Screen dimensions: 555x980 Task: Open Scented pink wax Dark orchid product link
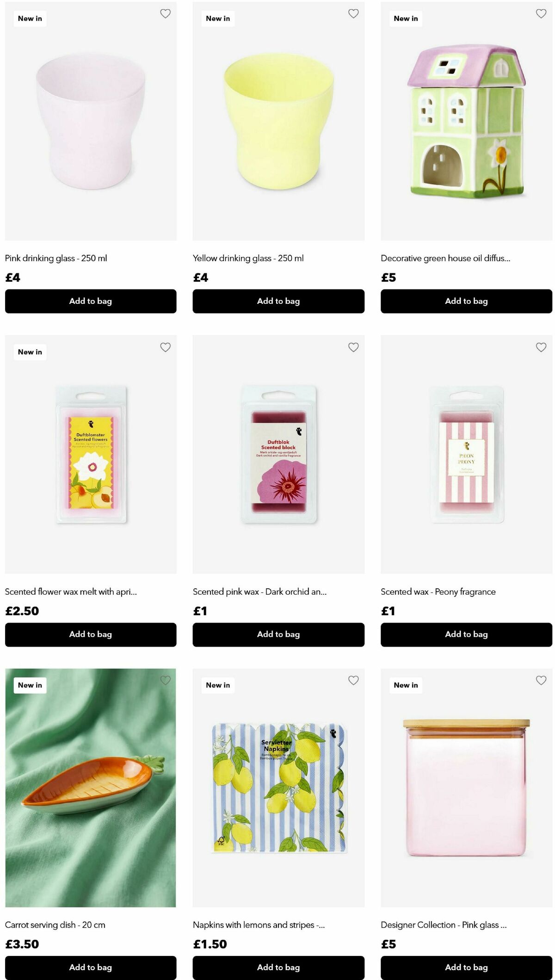pos(259,592)
